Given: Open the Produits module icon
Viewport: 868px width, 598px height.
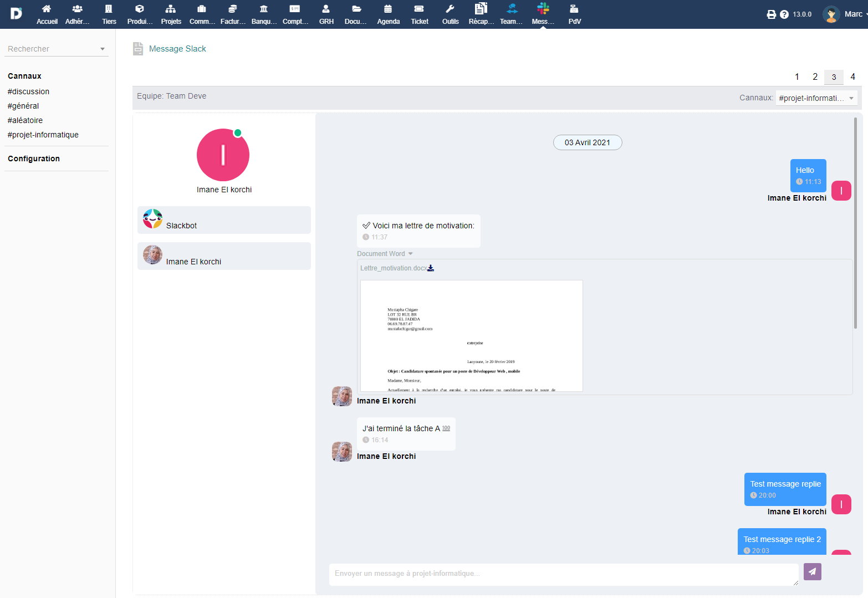Looking at the screenshot, I should 140,9.
